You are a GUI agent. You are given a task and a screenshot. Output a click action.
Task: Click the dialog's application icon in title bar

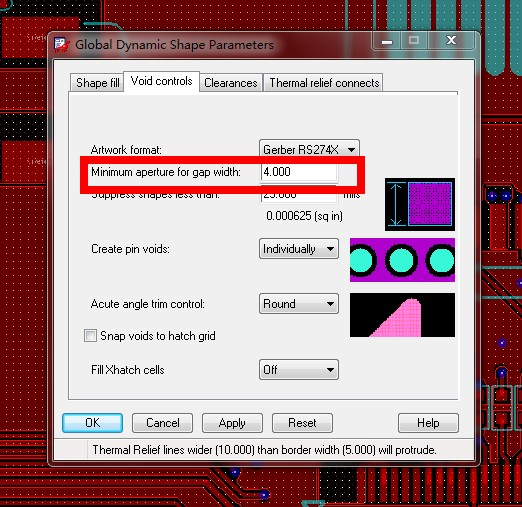tap(62, 45)
